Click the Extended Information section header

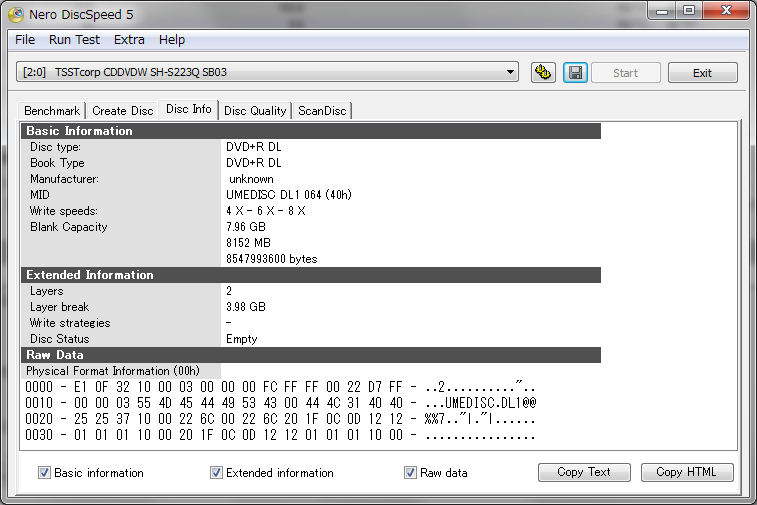point(311,275)
